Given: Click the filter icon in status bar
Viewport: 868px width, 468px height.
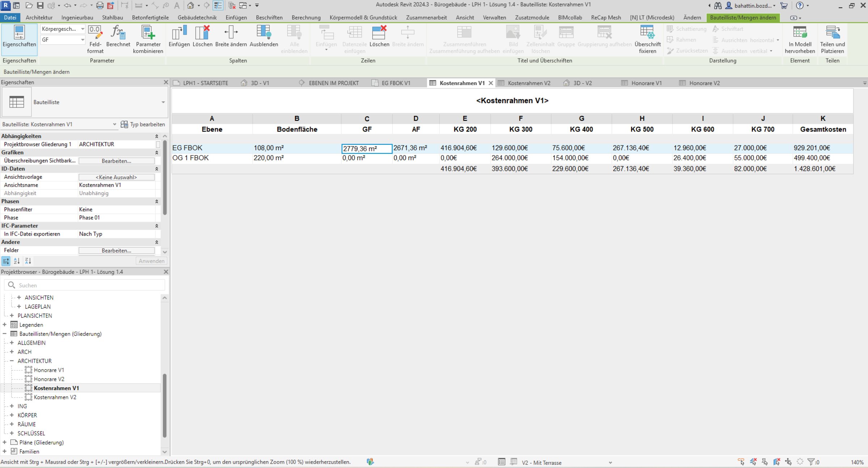Looking at the screenshot, I should [x=811, y=462].
